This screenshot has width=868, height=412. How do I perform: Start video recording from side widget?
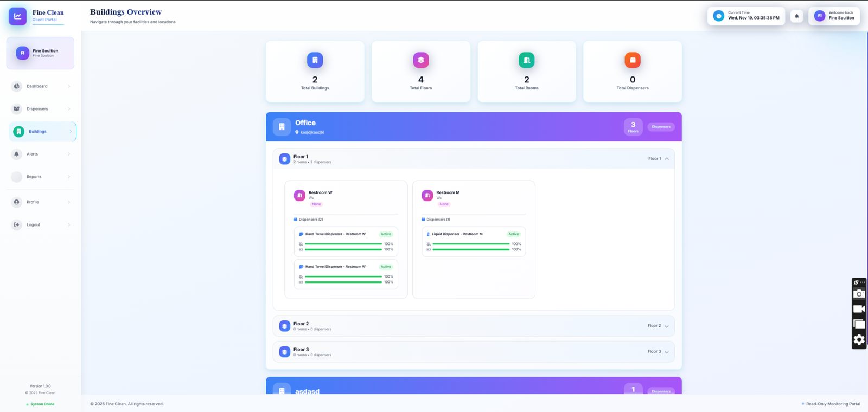pos(859,309)
